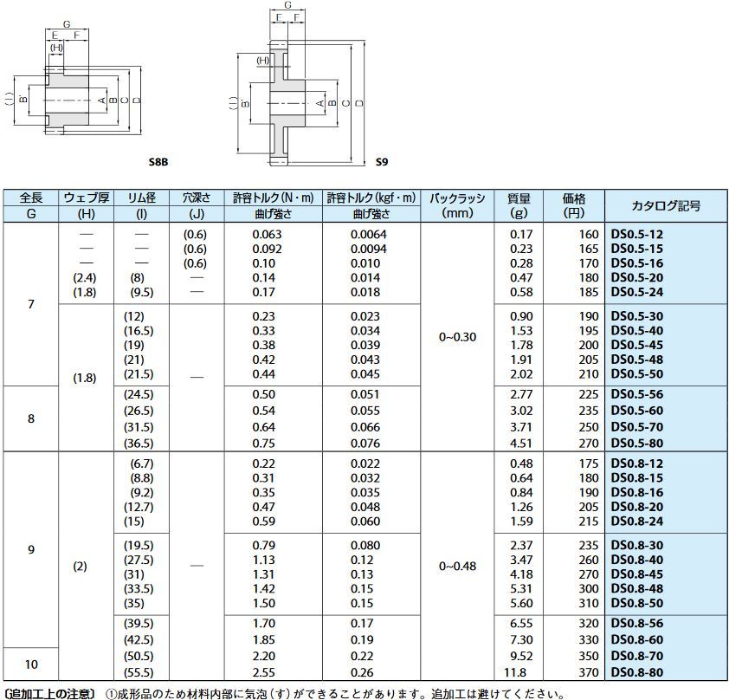Click the バックラッシ (mm) header cell
Image resolution: width=729 pixels, height=700 pixels.
(457, 205)
